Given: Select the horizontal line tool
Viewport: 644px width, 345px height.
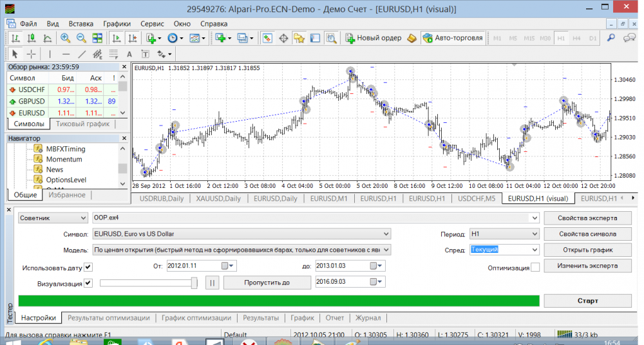Looking at the screenshot, I should pos(66,54).
